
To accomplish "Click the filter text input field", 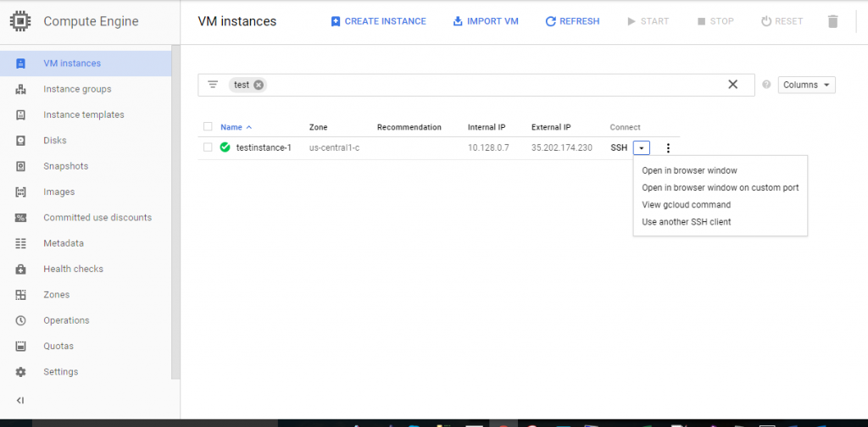I will coord(492,85).
